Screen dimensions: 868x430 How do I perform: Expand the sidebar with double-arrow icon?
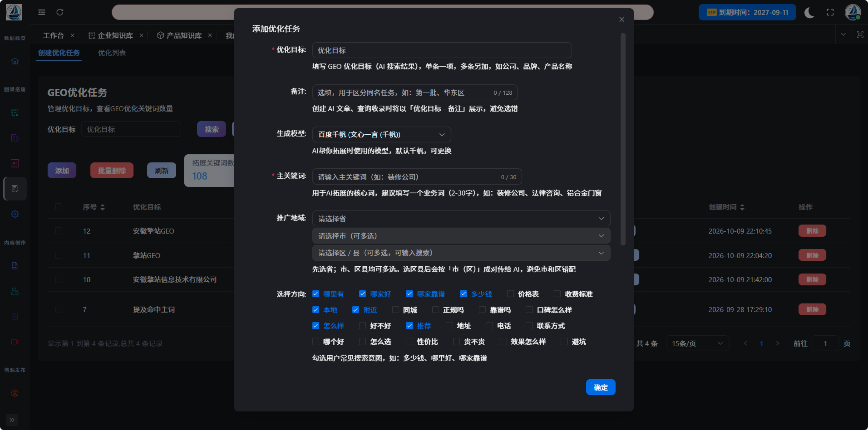tap(12, 420)
